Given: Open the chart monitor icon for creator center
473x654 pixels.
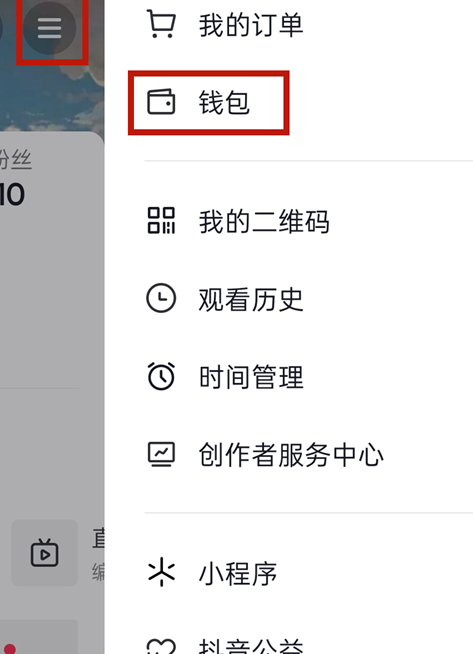Looking at the screenshot, I should (161, 454).
